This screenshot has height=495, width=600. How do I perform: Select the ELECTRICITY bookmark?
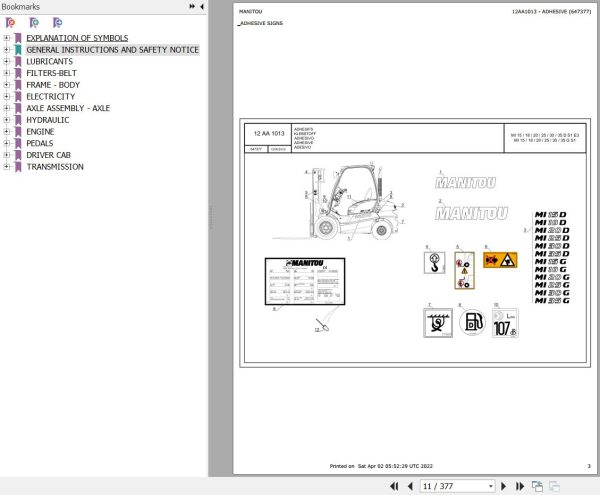pyautogui.click(x=51, y=96)
